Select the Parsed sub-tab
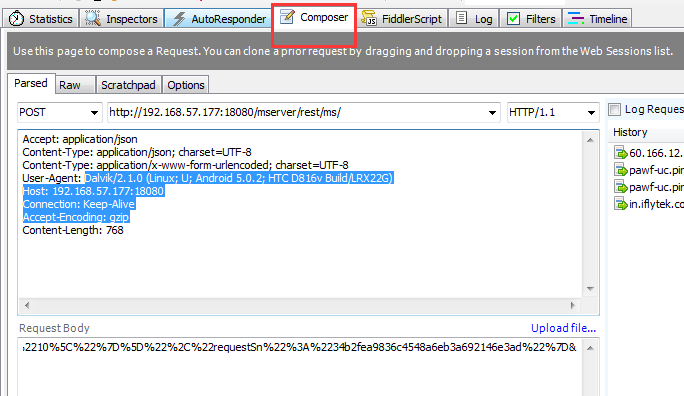 point(31,83)
